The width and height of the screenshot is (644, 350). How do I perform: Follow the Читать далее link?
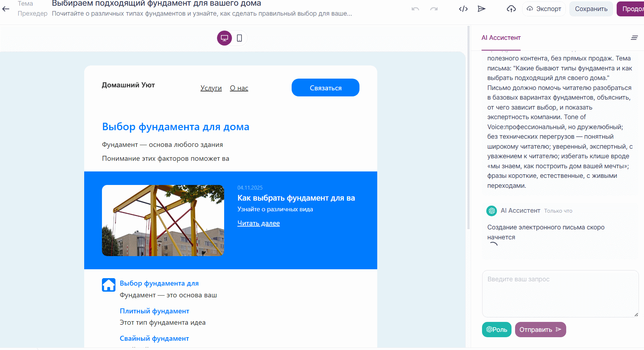(x=259, y=223)
